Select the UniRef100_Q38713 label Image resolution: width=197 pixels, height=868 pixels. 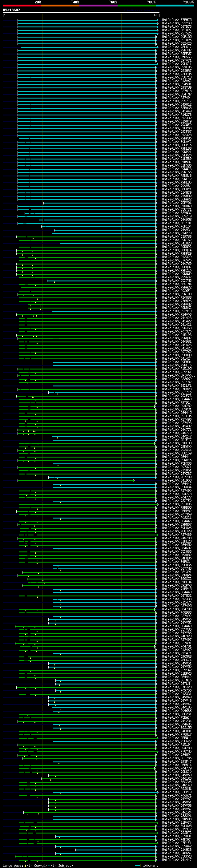[x=177, y=78]
